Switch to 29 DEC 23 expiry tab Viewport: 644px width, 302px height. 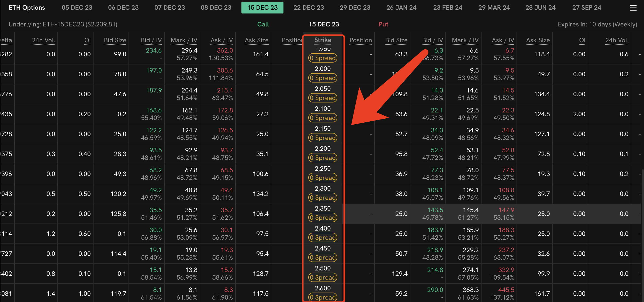pos(355,8)
